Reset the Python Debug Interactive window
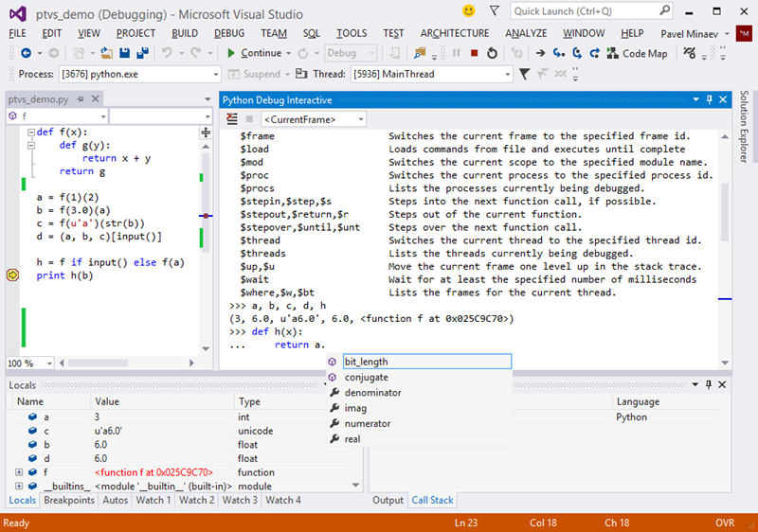Screen dimensions: 758x532 [x=232, y=118]
